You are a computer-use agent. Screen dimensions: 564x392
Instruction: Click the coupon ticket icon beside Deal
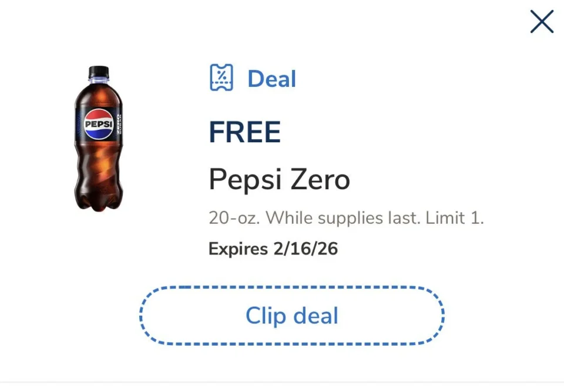(x=221, y=78)
